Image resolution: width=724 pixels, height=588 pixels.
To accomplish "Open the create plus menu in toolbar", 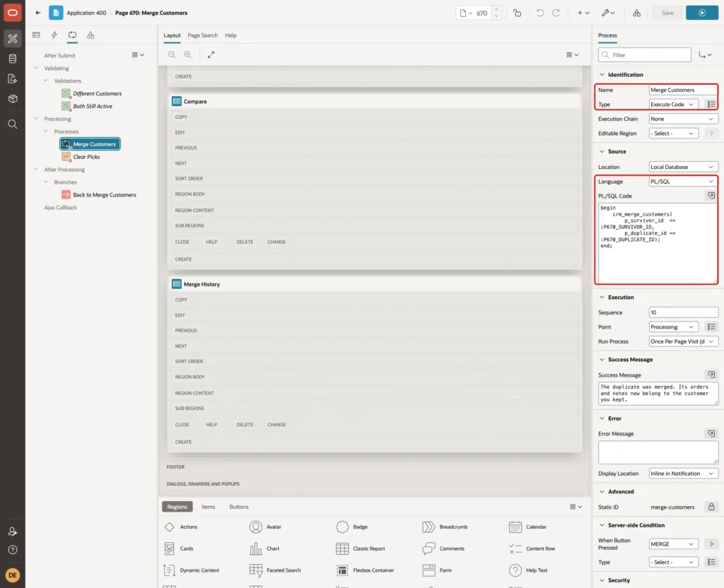I will coord(583,13).
